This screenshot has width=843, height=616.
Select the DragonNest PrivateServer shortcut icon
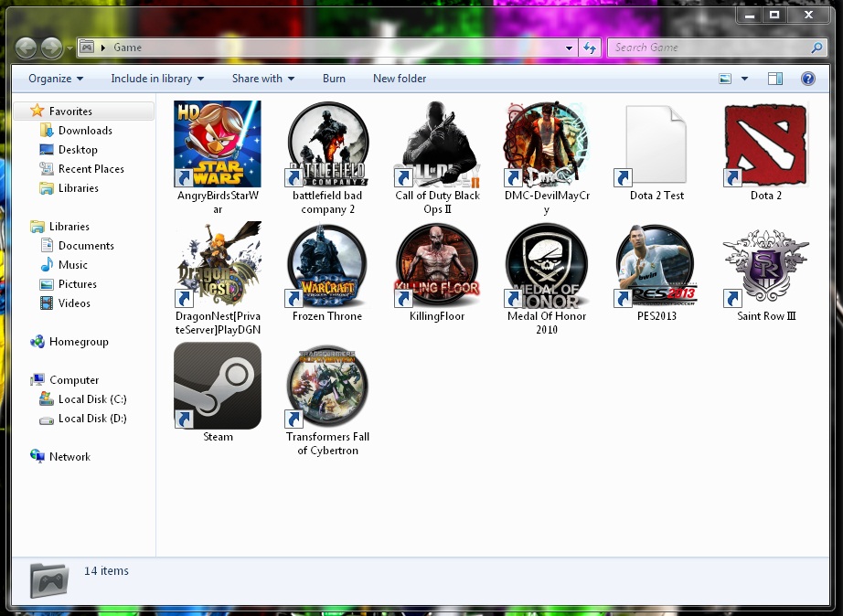click(x=218, y=264)
